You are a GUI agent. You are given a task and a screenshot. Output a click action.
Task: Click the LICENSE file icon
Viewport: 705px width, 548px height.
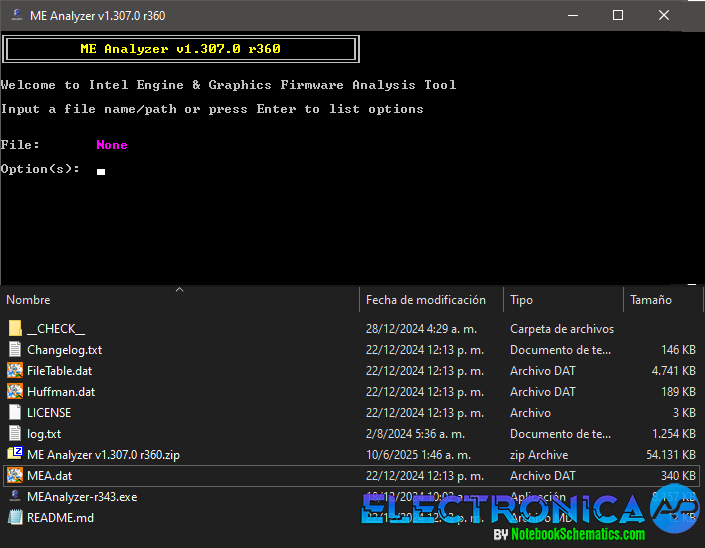(15, 413)
